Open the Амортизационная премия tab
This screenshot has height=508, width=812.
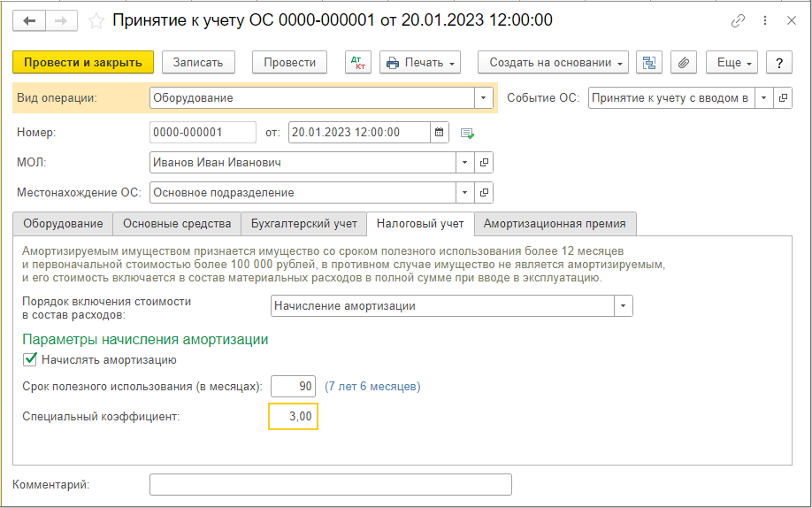click(x=555, y=224)
